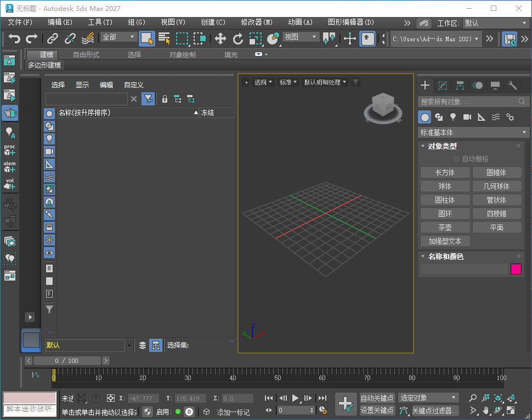Open the 标准基本体 category dropdown

click(473, 132)
